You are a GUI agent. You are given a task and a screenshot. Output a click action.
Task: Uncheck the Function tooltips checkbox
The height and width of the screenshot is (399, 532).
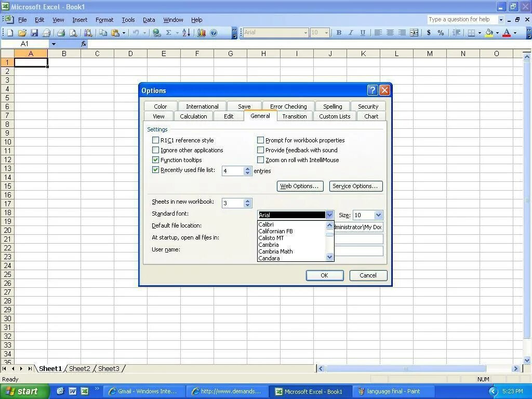pos(156,159)
